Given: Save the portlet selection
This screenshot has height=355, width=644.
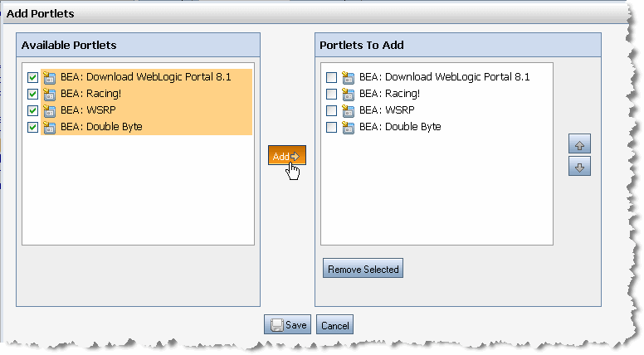Looking at the screenshot, I should coord(287,324).
